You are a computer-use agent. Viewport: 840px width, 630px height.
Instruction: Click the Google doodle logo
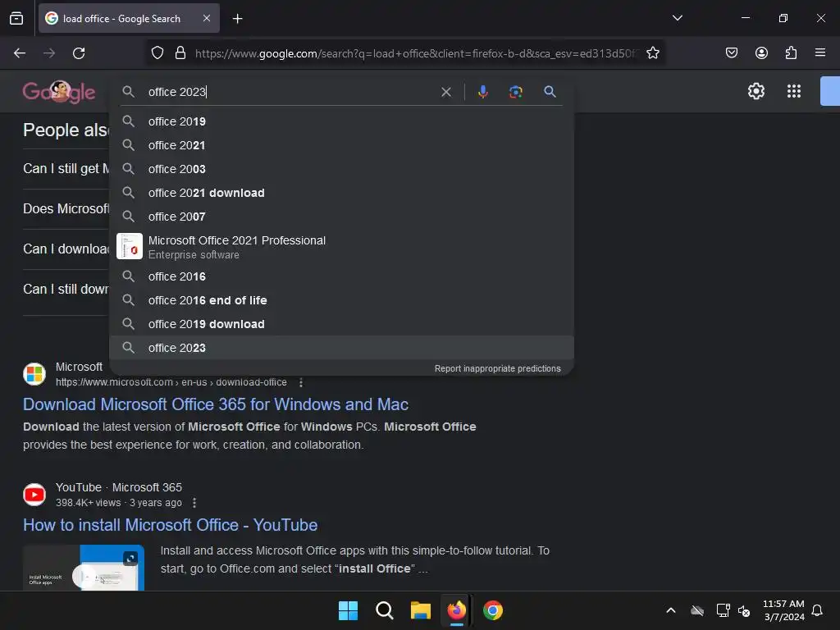pos(59,92)
